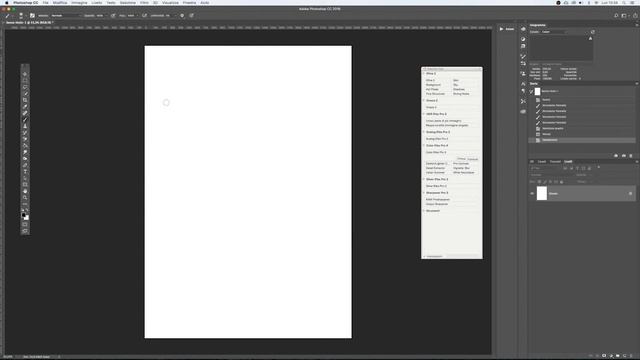Toggle the layer filter switch in the Livelli panel
640x360 pixels.
[x=599, y=167]
